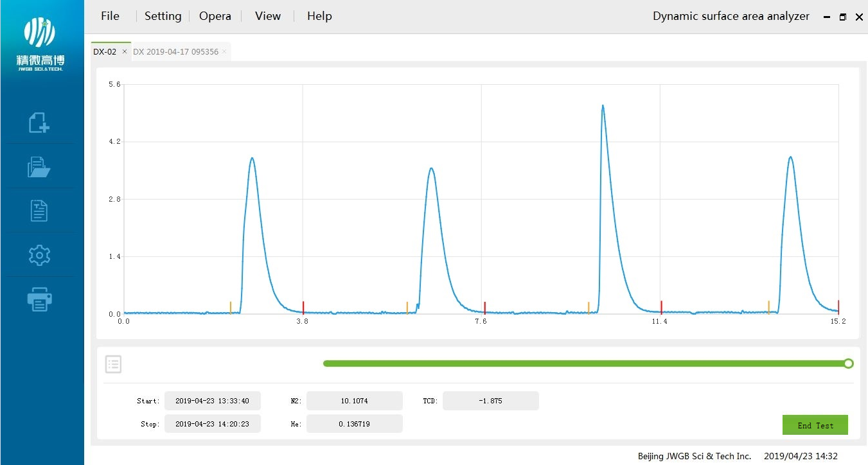Click the green progress bar track
Viewport: 868px width, 465px height.
585,364
